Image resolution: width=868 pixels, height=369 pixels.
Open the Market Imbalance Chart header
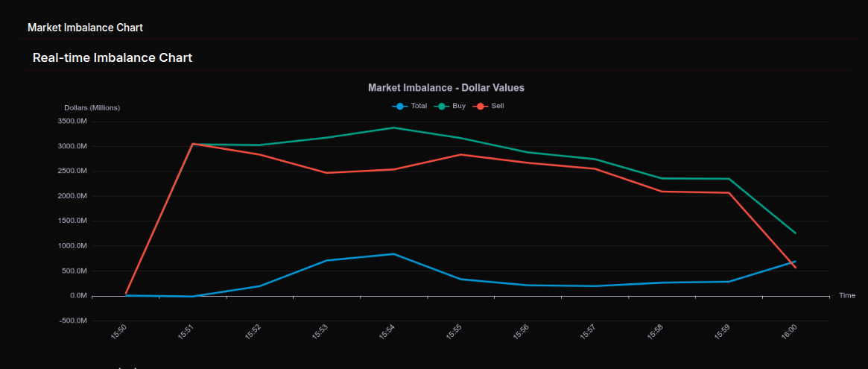pyautogui.click(x=85, y=28)
